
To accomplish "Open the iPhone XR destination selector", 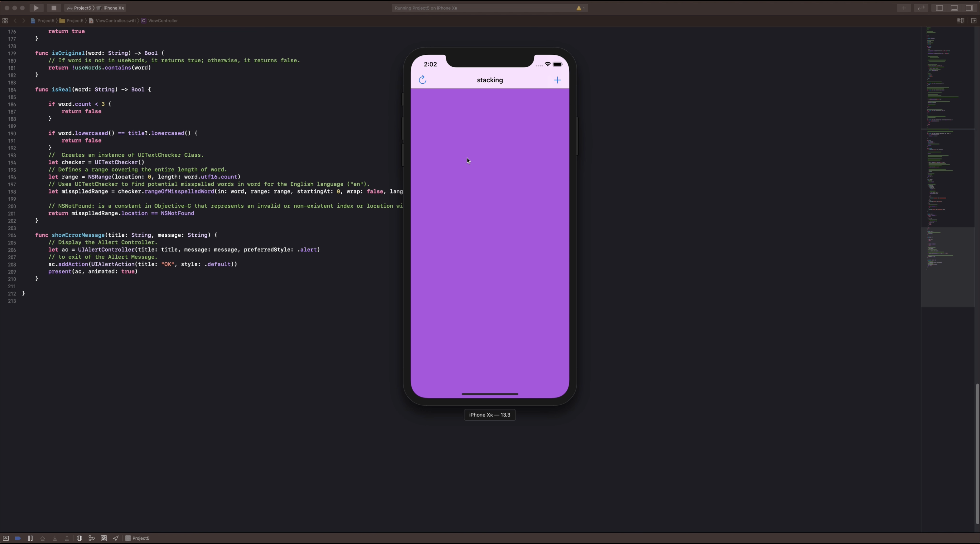I will (x=113, y=8).
